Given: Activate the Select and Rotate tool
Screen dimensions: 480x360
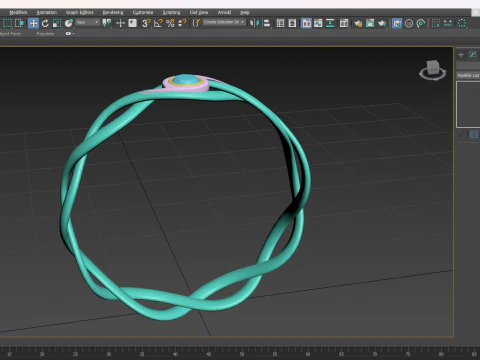Looking at the screenshot, I should [x=45, y=23].
